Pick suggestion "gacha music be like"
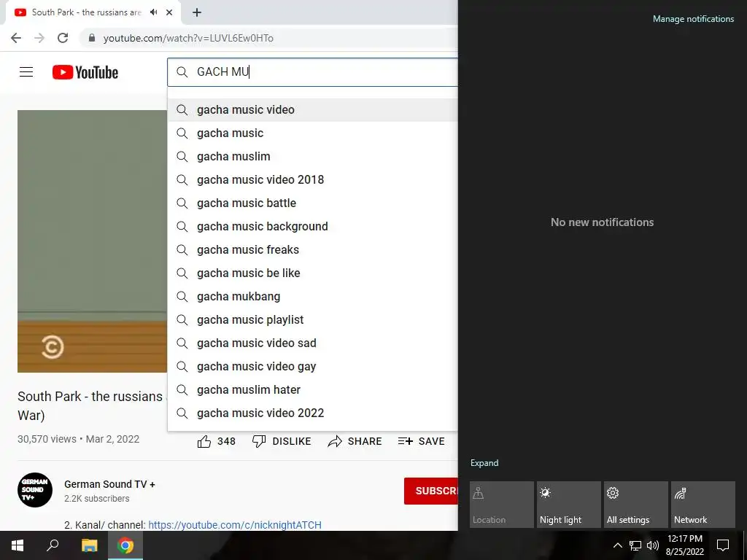This screenshot has width=747, height=560. coord(312,273)
